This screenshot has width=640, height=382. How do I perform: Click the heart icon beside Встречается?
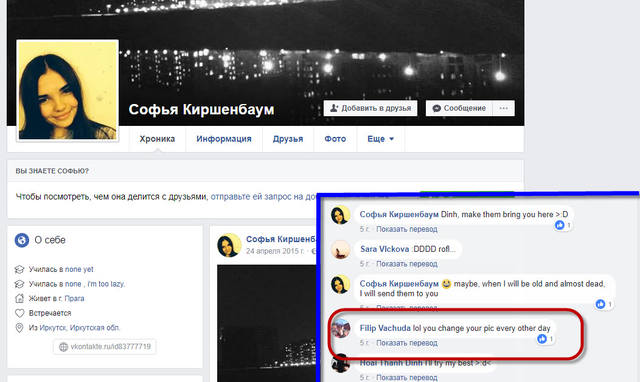pyautogui.click(x=19, y=313)
